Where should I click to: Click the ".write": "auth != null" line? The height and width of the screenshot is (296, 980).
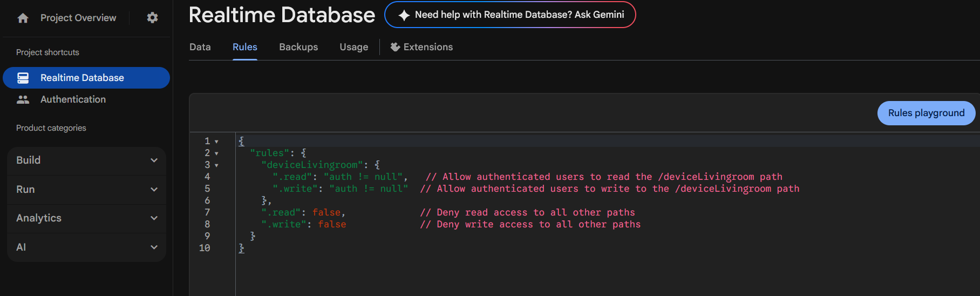point(341,189)
